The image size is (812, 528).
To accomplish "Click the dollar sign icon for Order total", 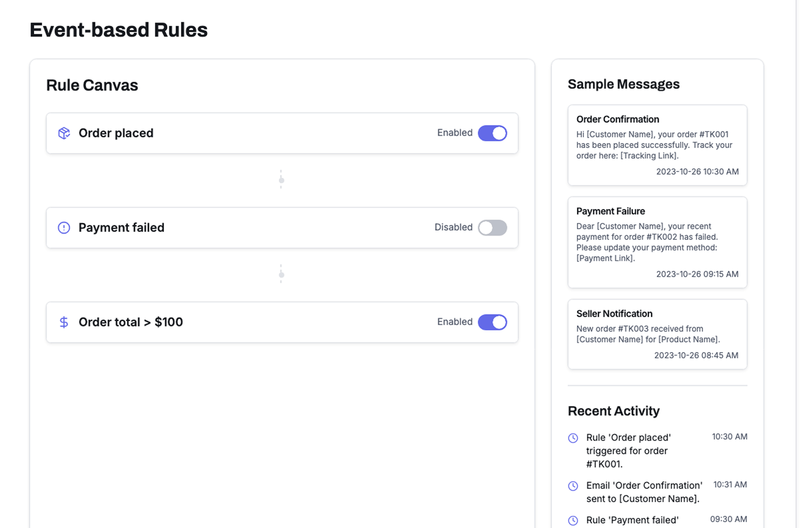I will coord(64,322).
